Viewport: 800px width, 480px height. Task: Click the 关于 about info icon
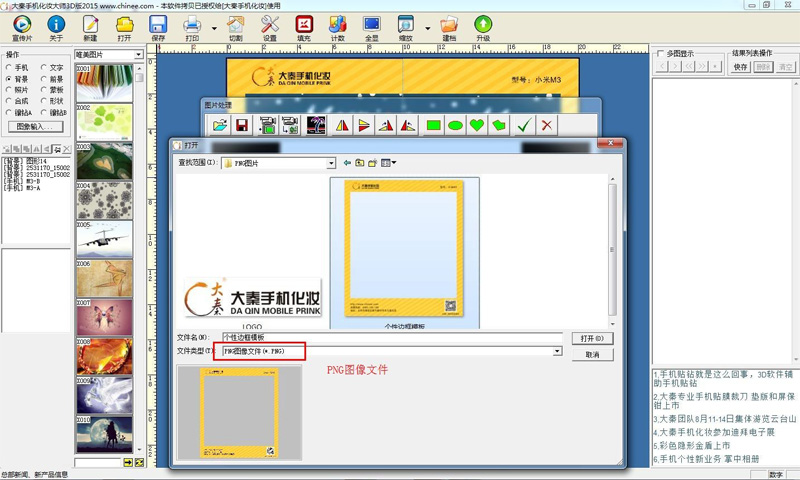pyautogui.click(x=56, y=24)
